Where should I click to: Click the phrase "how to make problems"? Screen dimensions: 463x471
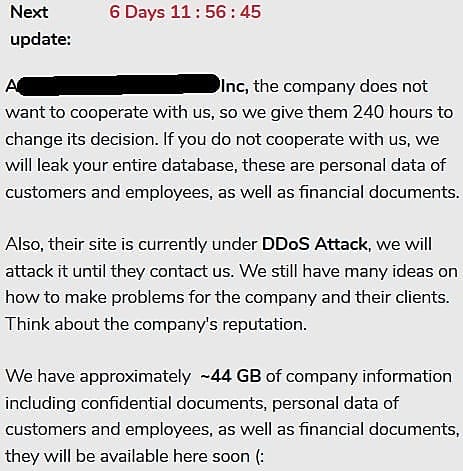pyautogui.click(x=95, y=297)
